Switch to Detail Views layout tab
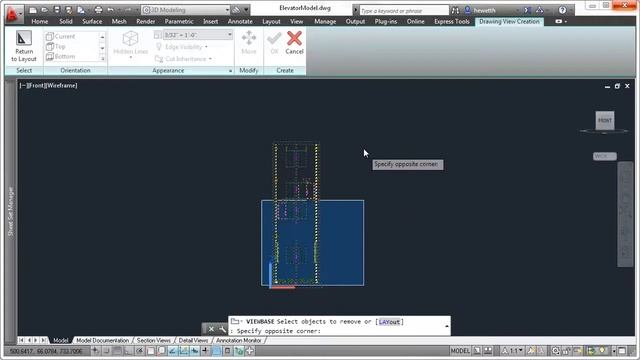This screenshot has height=360, width=640. pyautogui.click(x=193, y=340)
